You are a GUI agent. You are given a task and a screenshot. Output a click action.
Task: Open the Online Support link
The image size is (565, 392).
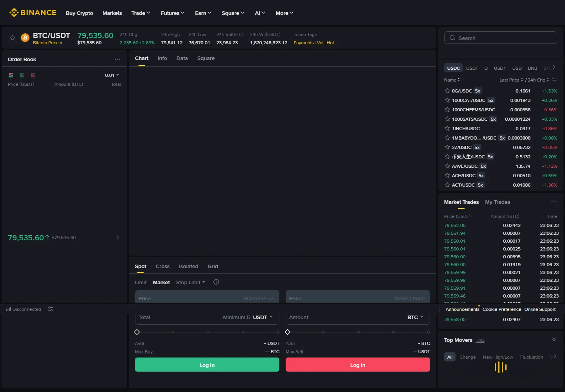(x=540, y=309)
